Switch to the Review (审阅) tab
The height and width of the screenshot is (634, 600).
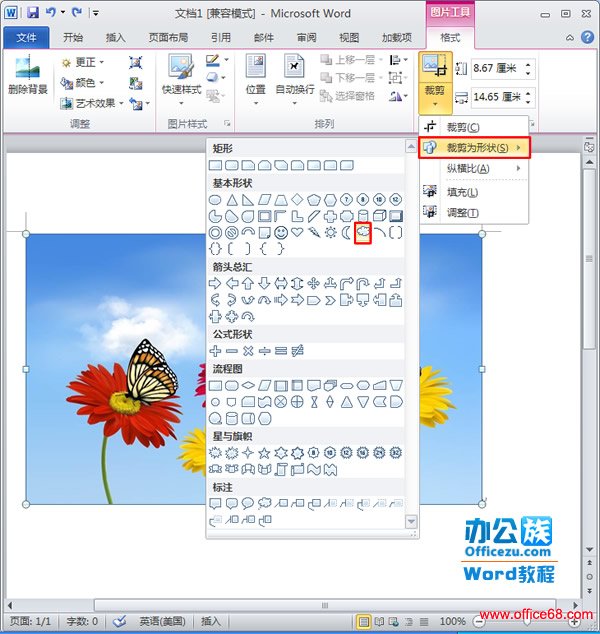(x=306, y=38)
